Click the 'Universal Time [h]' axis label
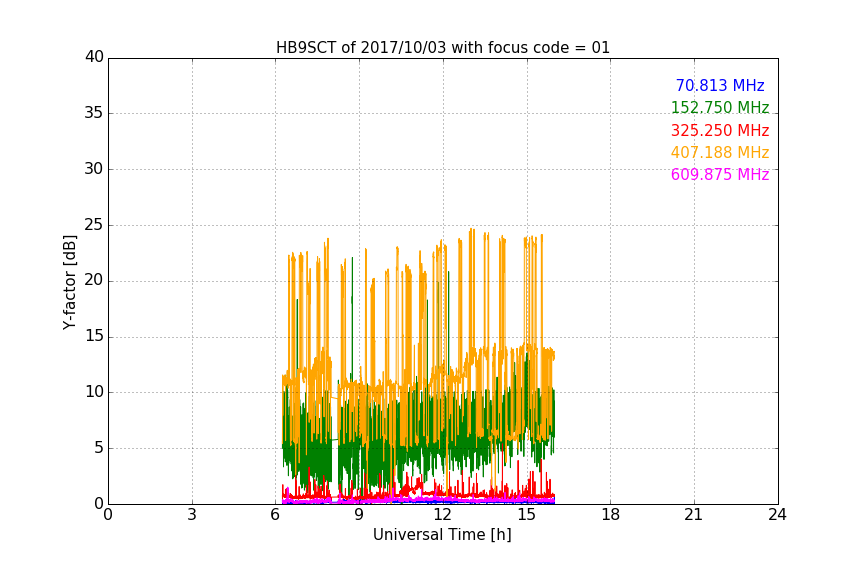Screen dimensions: 864x576 442,535
